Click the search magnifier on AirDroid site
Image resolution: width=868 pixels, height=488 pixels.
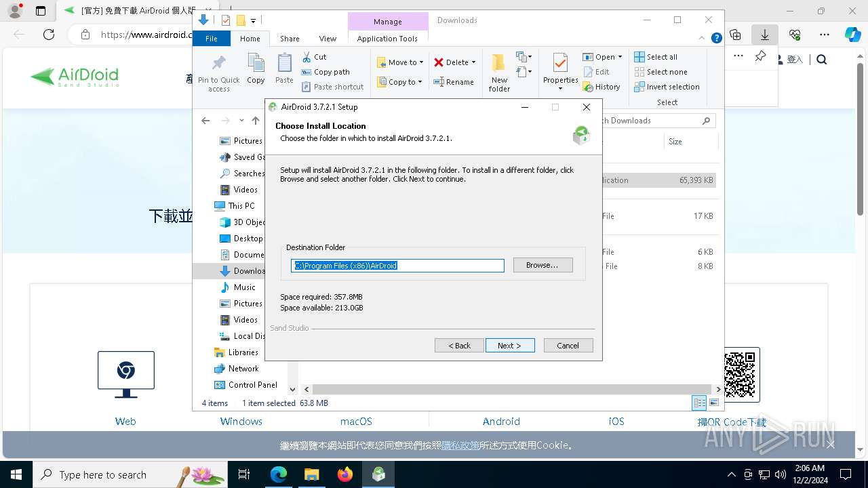click(822, 60)
